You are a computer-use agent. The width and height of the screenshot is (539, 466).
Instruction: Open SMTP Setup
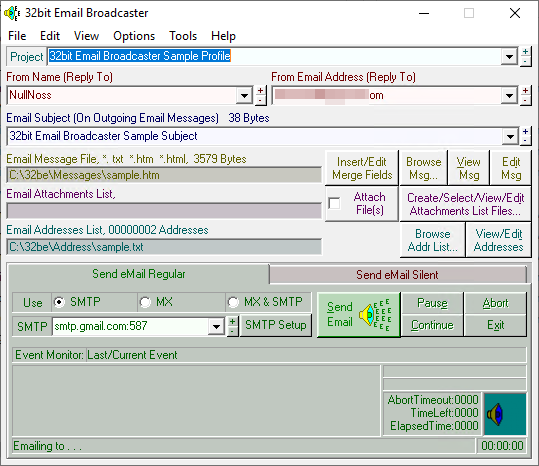(x=276, y=325)
